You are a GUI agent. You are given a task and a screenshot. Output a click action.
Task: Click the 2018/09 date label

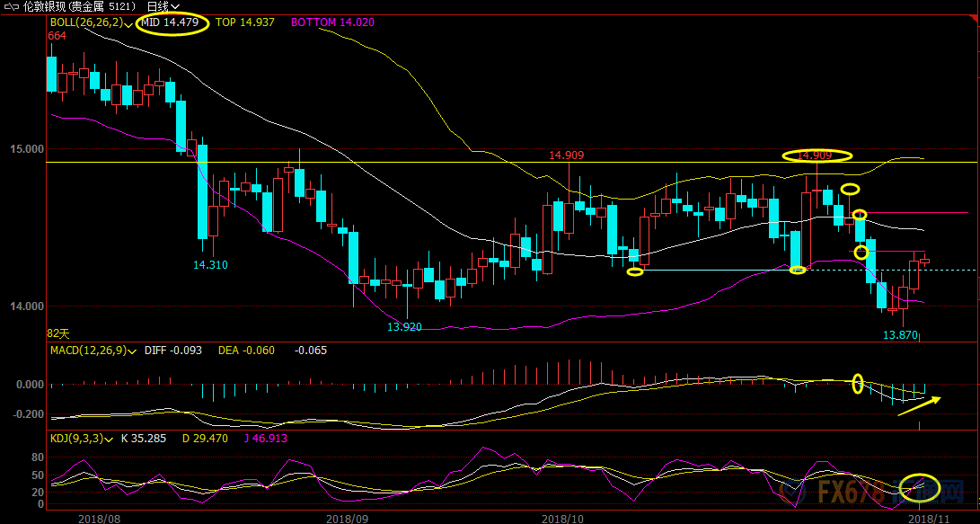349,519
